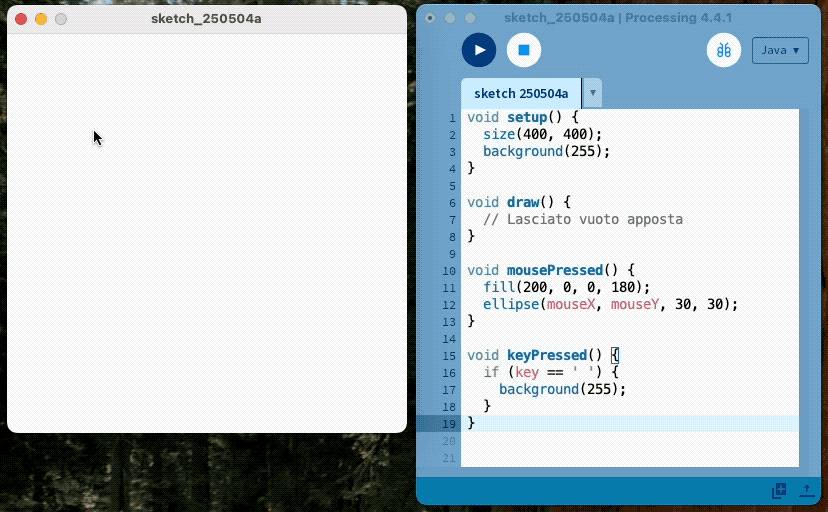Viewport: 828px width, 512px height.
Task: Select the sketch 250504a tab
Action: 520,93
